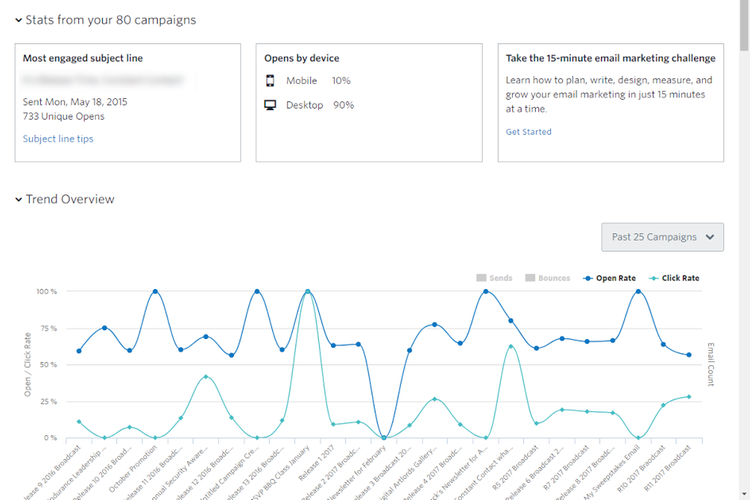Open the Past 25 Campaigns dropdown
The height and width of the screenshot is (500, 750).
tap(662, 237)
